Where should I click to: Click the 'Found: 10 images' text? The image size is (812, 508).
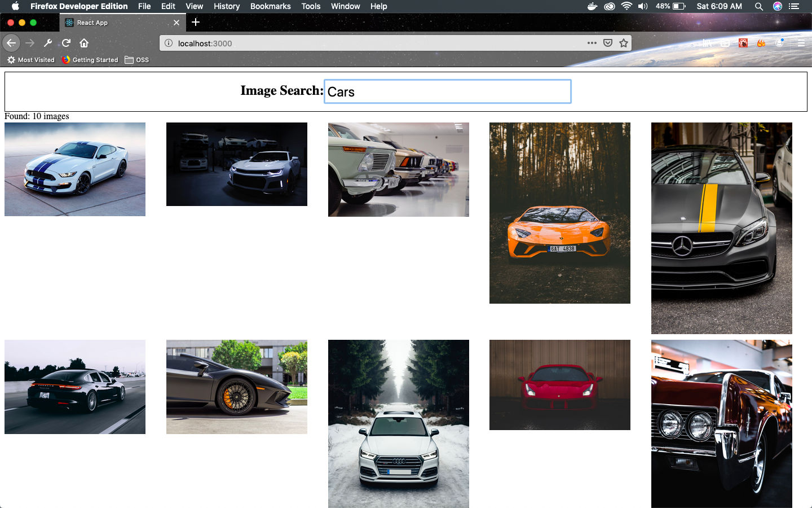(37, 116)
